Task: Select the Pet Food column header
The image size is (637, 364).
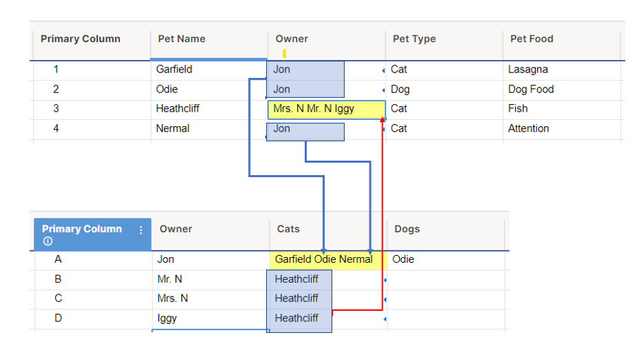Action: point(561,39)
